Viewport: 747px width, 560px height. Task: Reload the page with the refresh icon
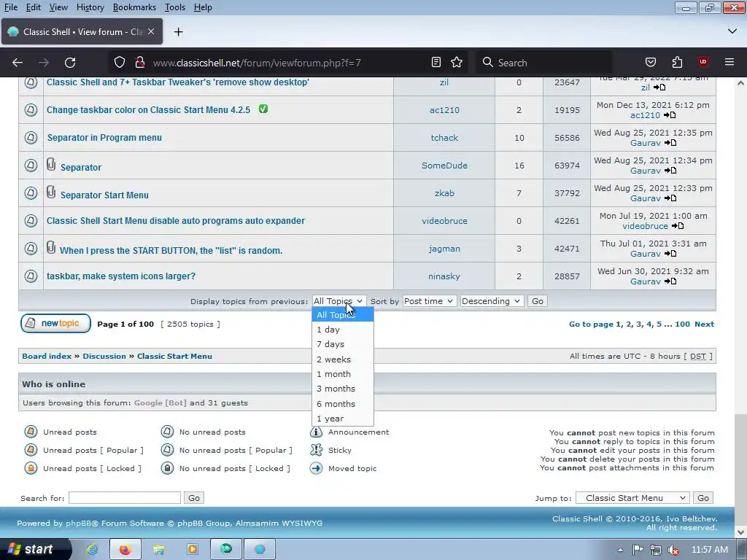[x=70, y=63]
